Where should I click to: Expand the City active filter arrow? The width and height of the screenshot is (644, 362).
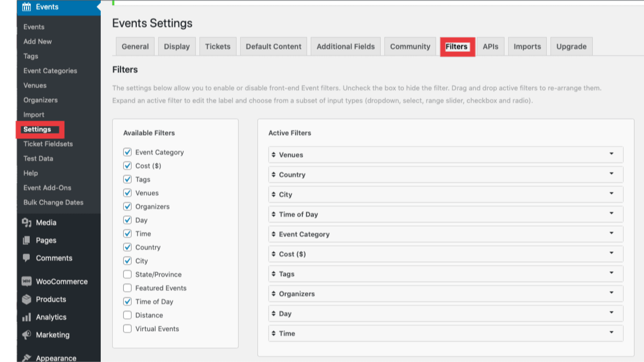[612, 194]
